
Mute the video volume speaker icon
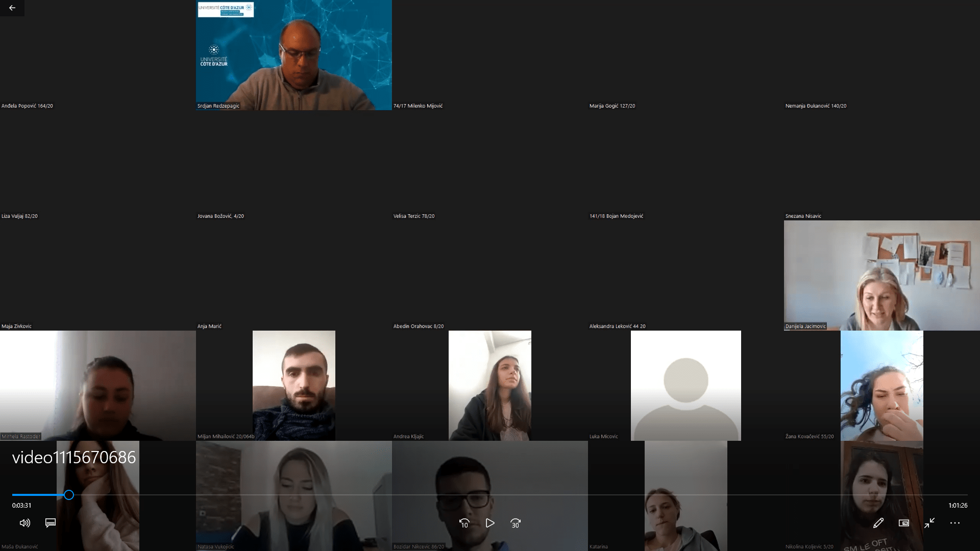point(24,523)
